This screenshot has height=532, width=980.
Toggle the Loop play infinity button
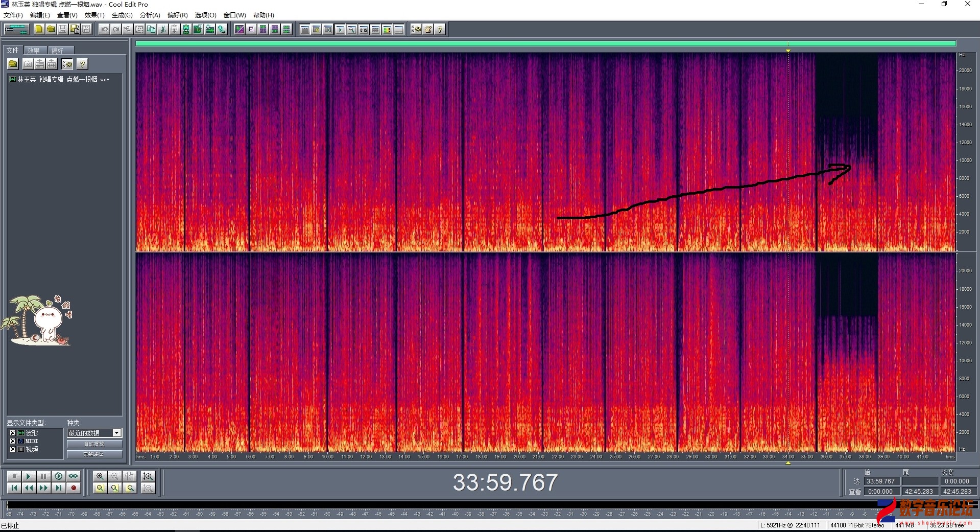(x=74, y=476)
